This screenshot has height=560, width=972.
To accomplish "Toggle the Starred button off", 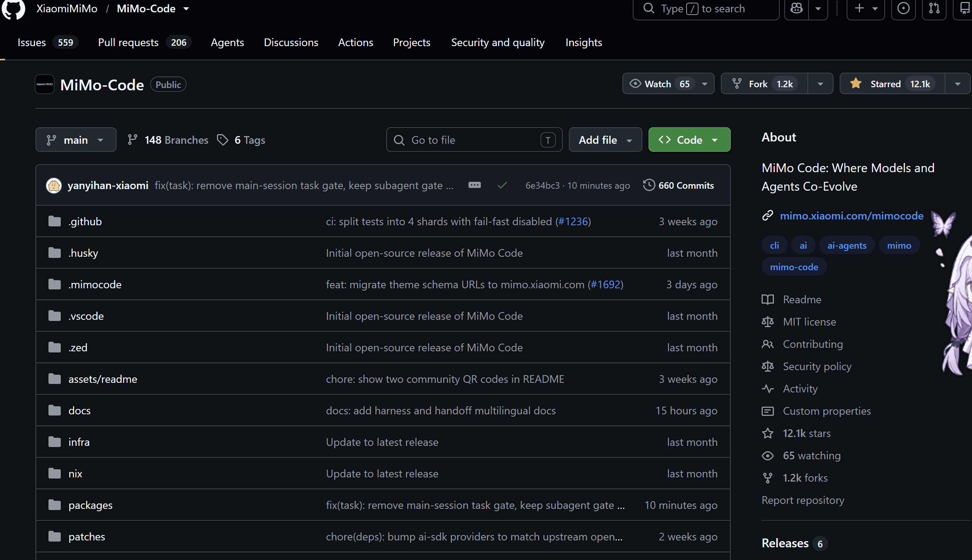I will [x=892, y=83].
